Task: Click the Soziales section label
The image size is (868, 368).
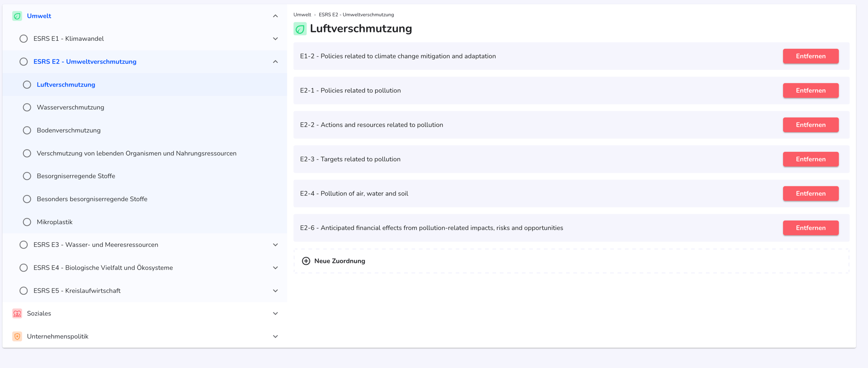Action: pos(39,313)
